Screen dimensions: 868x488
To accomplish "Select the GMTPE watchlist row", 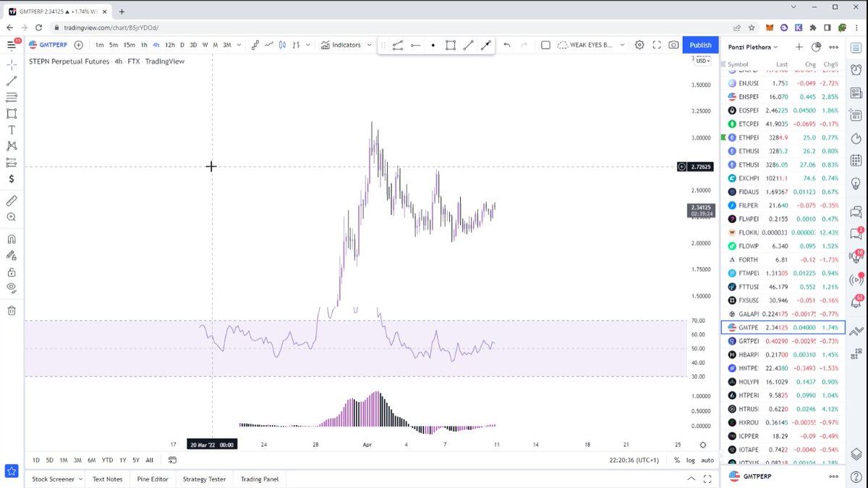I will 783,327.
